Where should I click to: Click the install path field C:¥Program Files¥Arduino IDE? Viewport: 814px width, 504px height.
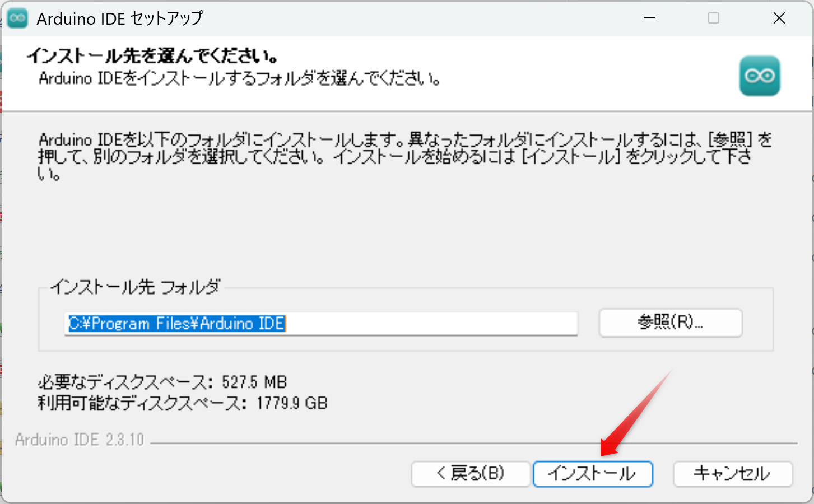(321, 323)
